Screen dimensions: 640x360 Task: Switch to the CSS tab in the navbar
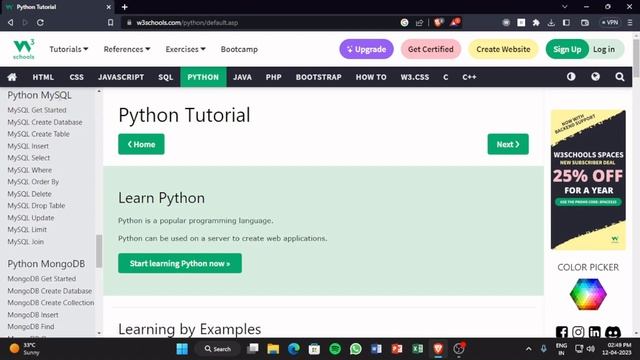tap(76, 77)
